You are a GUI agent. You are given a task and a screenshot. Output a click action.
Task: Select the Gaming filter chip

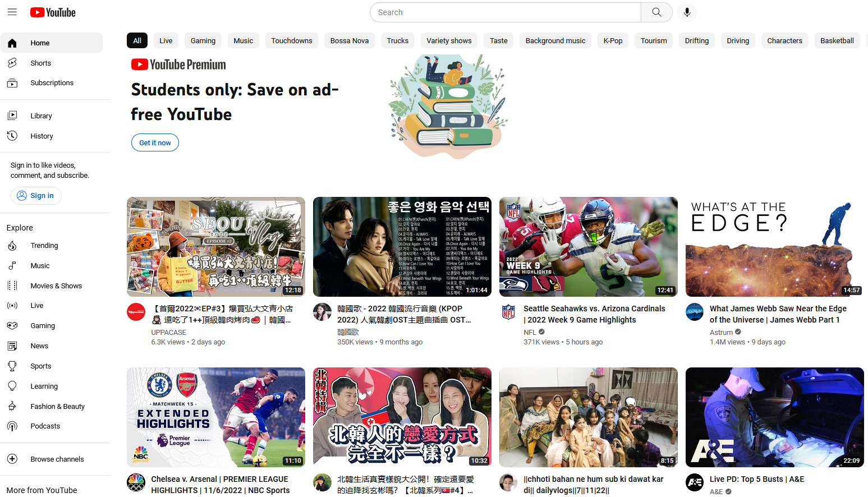pyautogui.click(x=203, y=40)
